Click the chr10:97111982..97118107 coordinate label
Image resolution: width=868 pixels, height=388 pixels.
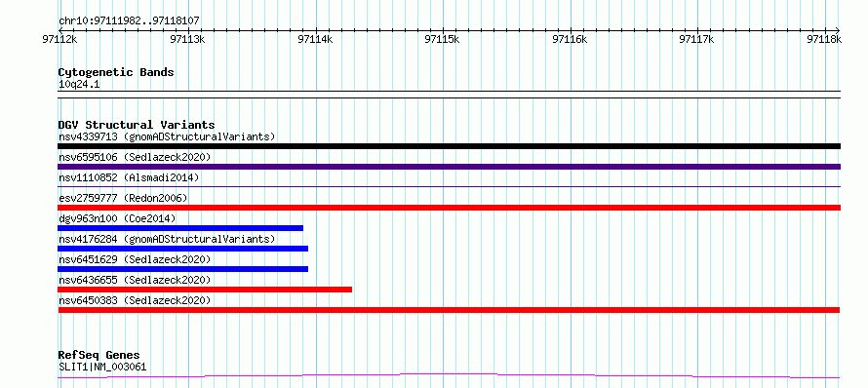[129, 21]
